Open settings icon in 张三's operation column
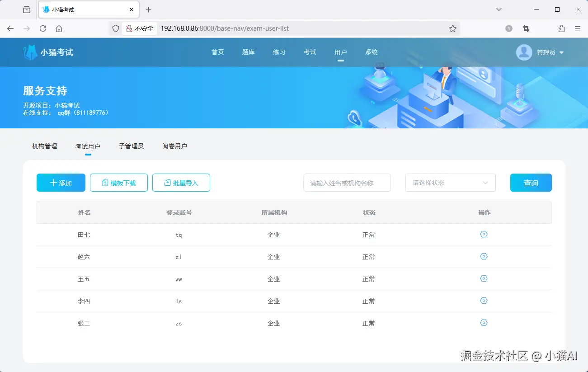Screen dimensions: 588x372 484,323
